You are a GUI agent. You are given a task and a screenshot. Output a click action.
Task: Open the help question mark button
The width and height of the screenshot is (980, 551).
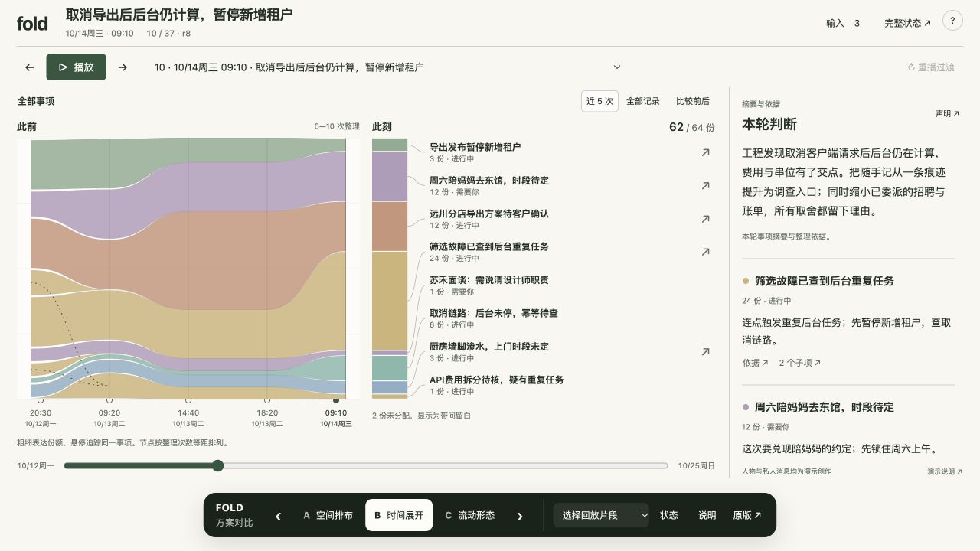tap(952, 21)
